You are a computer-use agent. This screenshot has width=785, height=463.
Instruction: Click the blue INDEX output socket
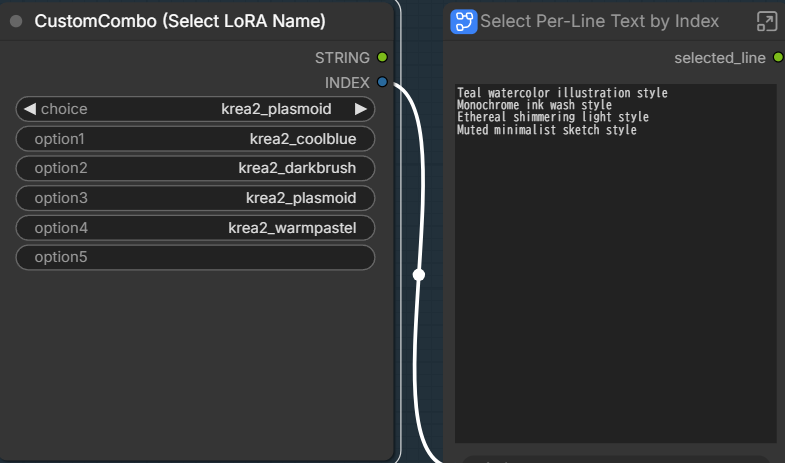click(x=382, y=82)
